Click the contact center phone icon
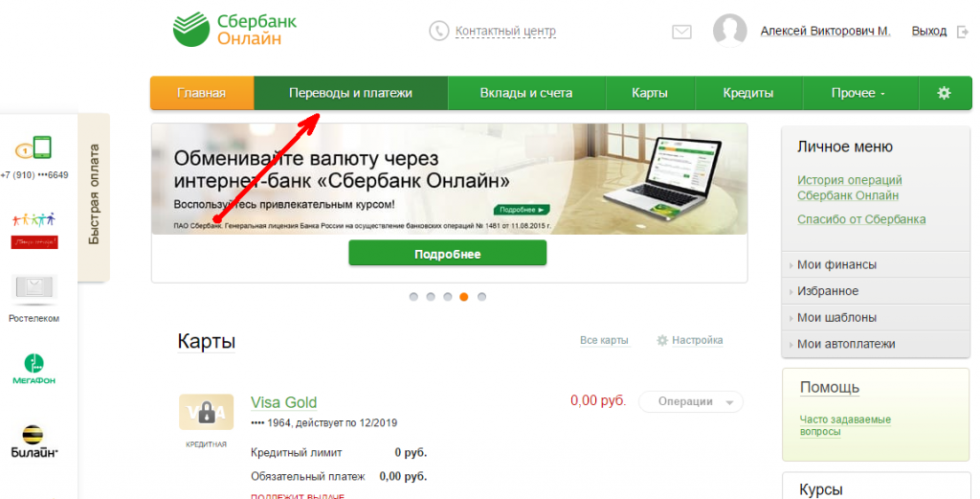 click(438, 31)
